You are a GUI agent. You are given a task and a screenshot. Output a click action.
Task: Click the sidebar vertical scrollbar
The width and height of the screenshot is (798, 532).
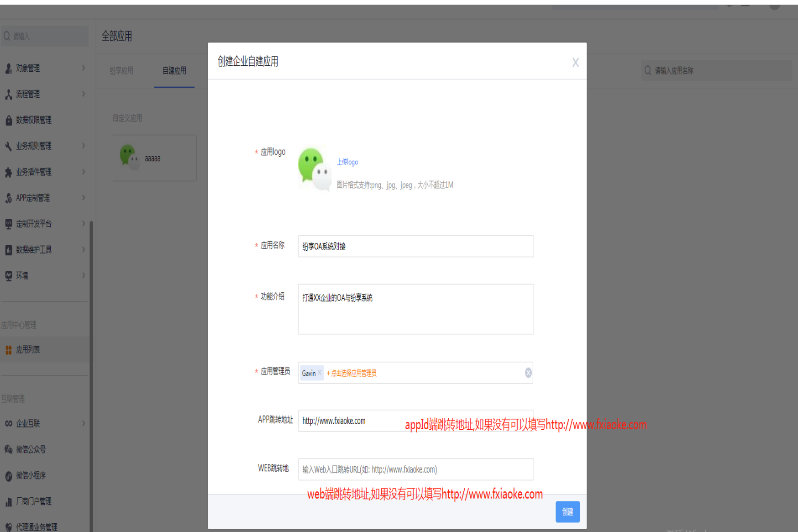pyautogui.click(x=91, y=375)
